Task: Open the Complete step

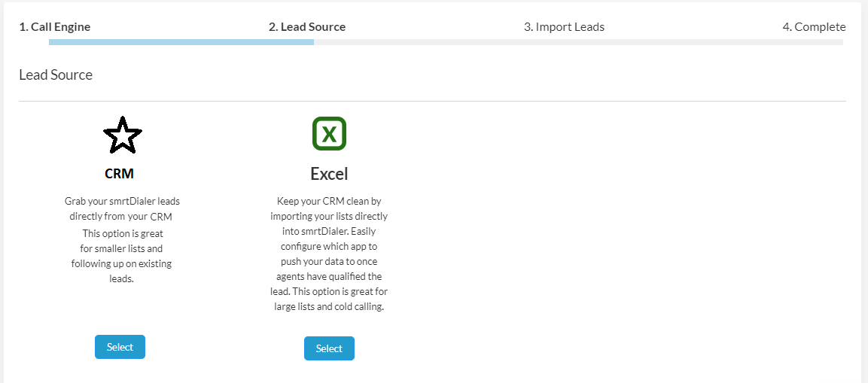Action: (x=814, y=27)
